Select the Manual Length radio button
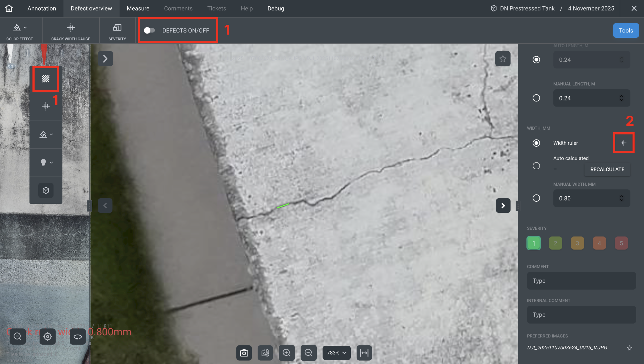 click(536, 98)
